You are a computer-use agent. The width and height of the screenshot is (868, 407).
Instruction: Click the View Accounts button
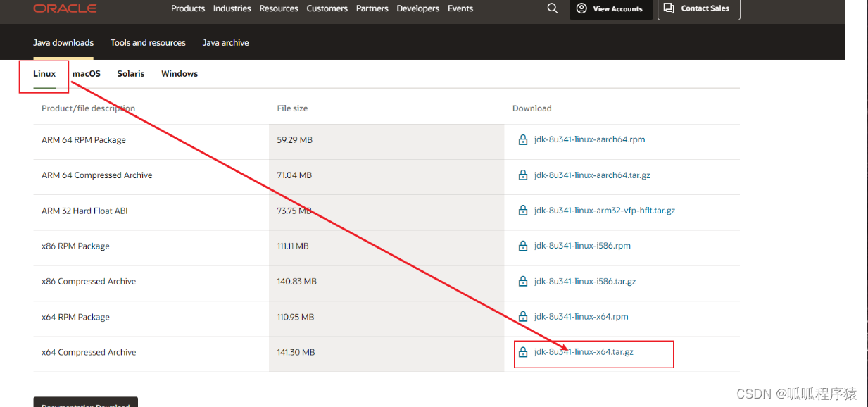click(x=610, y=8)
